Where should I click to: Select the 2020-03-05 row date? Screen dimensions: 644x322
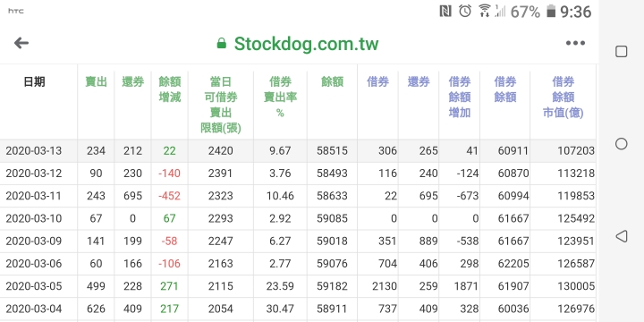click(34, 286)
